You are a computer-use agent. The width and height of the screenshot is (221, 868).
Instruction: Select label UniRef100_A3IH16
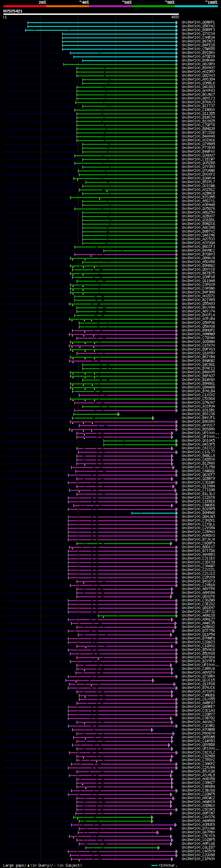[198, 140]
